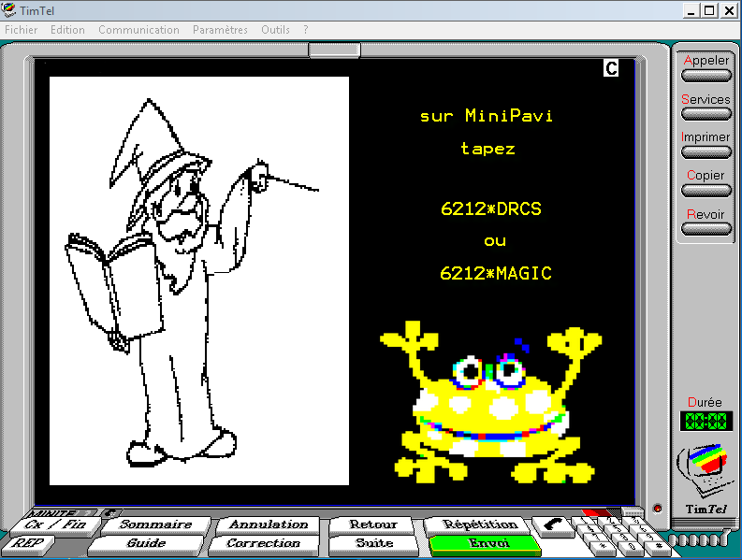Click the Durée timer display

[706, 421]
